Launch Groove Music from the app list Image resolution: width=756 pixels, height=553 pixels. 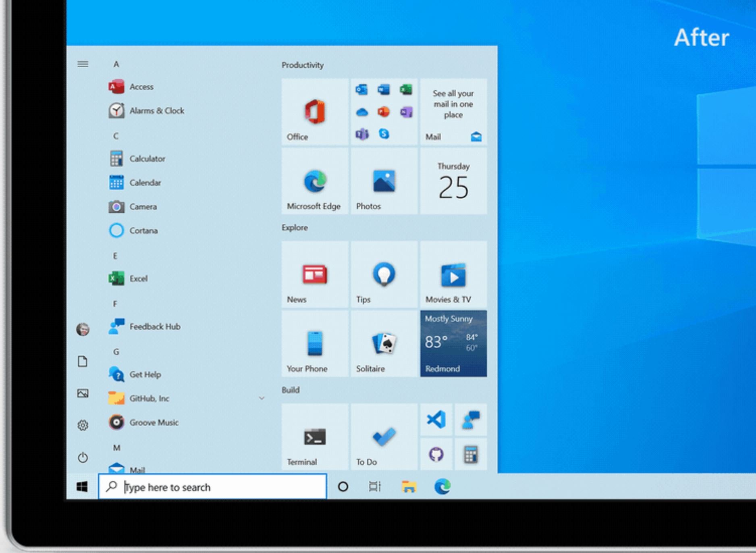coord(154,423)
